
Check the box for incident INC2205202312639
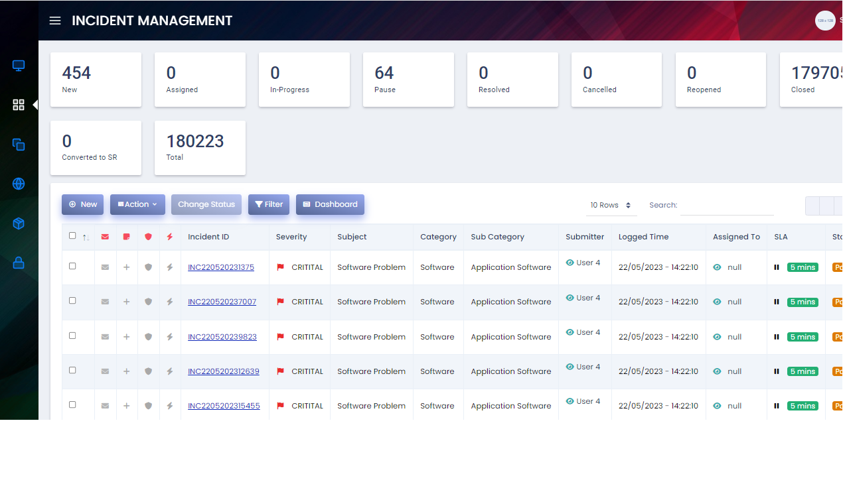(72, 370)
